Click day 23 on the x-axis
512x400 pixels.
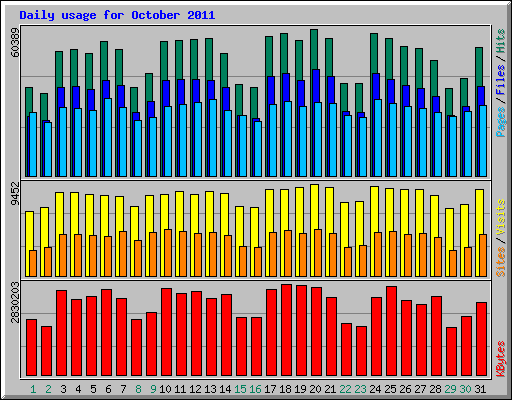pos(360,389)
